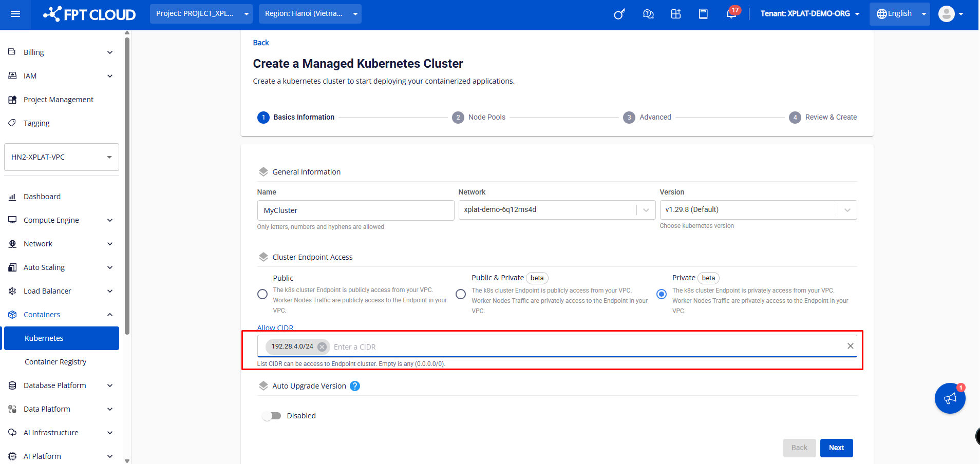The height and width of the screenshot is (464, 980).
Task: Click the Auto Upgrade Version help icon
Action: tap(355, 386)
